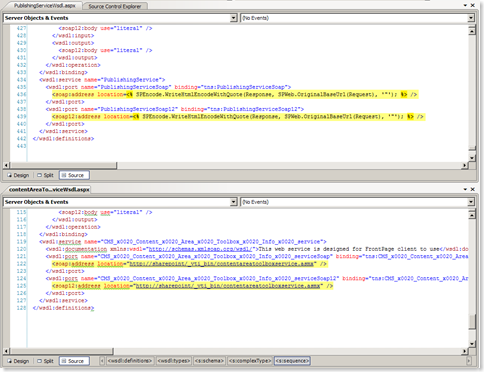Select the <s:sequence> breadcrumb tag
This screenshot has width=484, height=372.
click(292, 361)
